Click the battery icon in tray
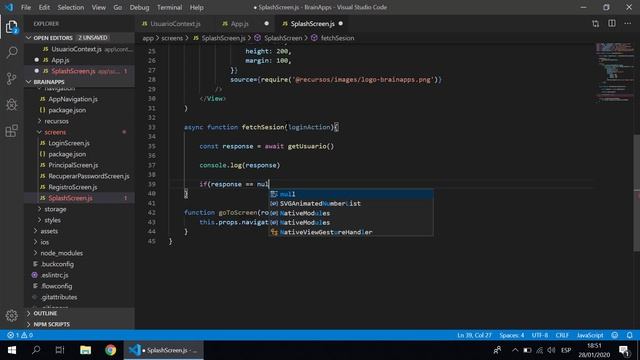Image resolution: width=640 pixels, height=360 pixels. click(x=527, y=350)
